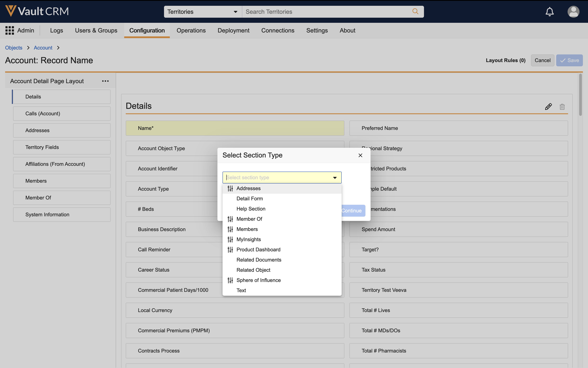
Task: Click the notification bell icon
Action: pyautogui.click(x=549, y=12)
